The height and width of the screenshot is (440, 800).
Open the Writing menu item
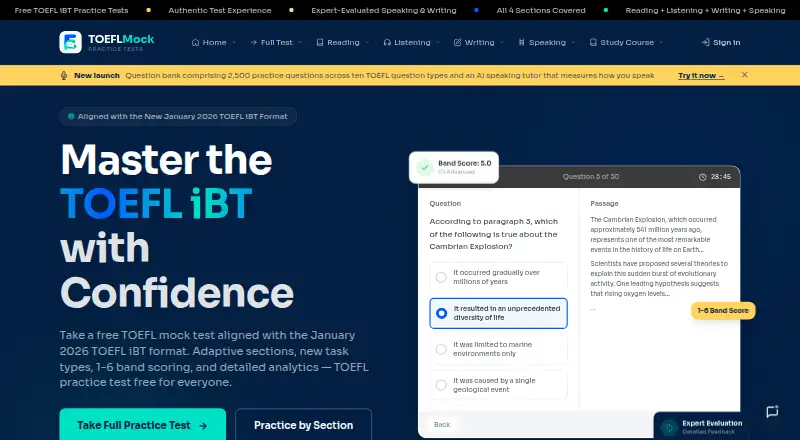tap(479, 42)
